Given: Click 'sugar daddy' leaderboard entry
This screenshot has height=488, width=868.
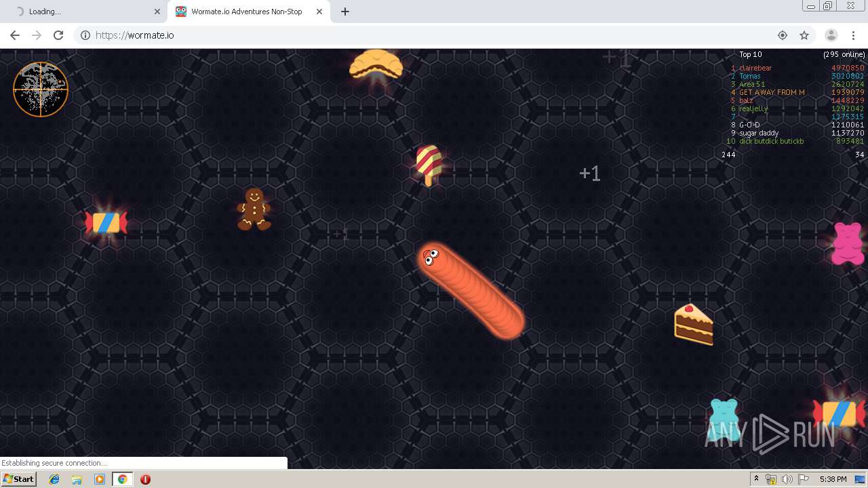Looking at the screenshot, I should pyautogui.click(x=759, y=133).
